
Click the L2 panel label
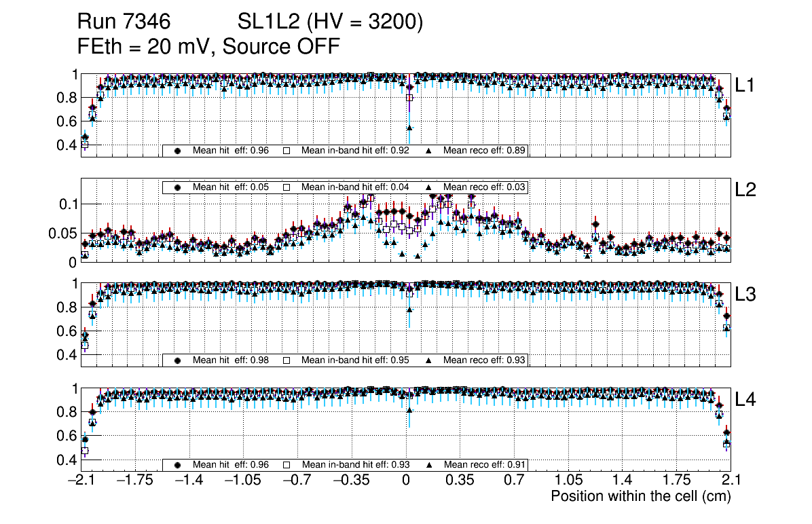click(x=745, y=191)
